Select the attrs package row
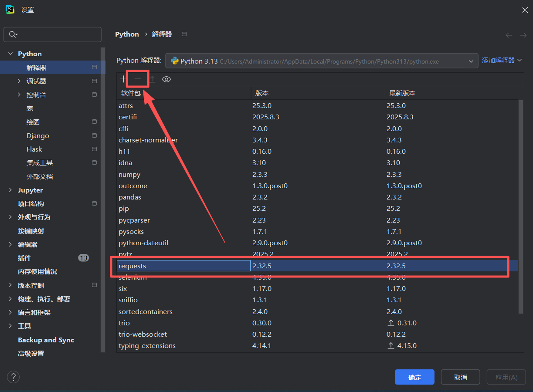 tap(317, 105)
